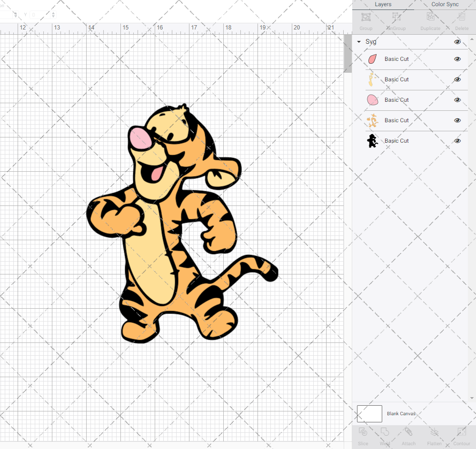
Task: Hide the black outline Basic Cut layer
Action: coord(457,141)
